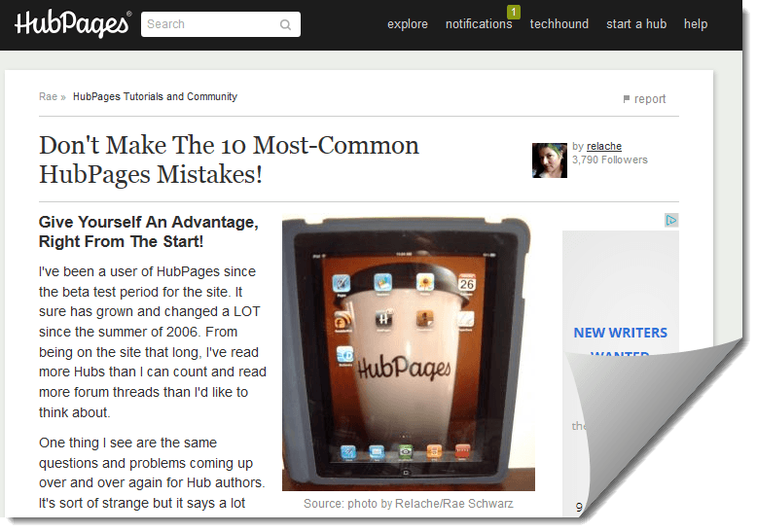Screen dimensions: 757x532
Task: Open the techhound account menu
Action: click(x=559, y=24)
